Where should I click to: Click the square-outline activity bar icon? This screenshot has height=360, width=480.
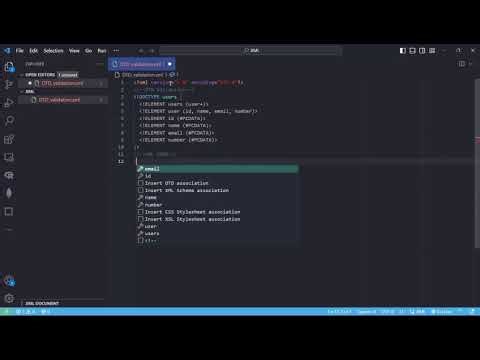(9, 211)
